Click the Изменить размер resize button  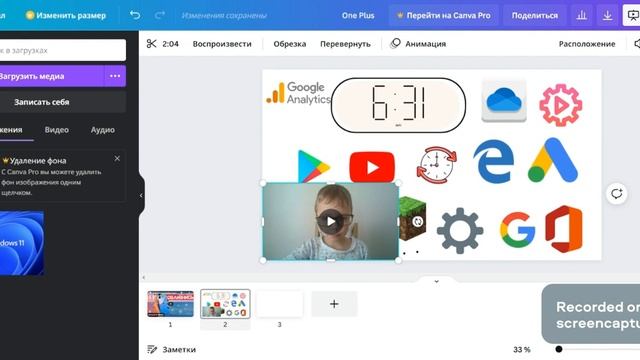(66, 16)
